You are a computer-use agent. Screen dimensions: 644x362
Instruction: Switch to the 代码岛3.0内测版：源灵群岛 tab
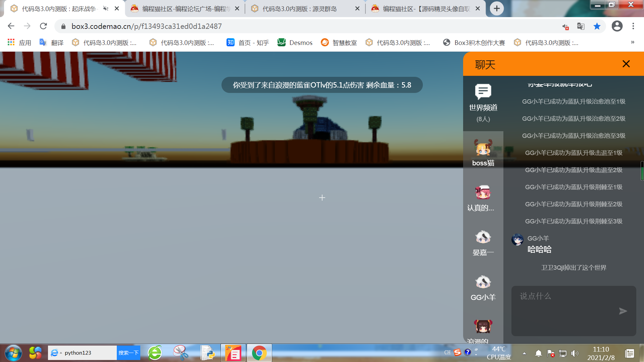[305, 9]
